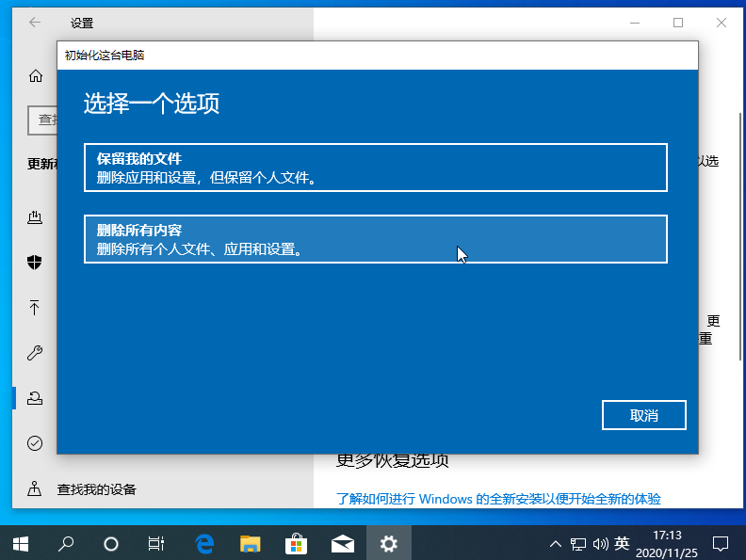Open Activation checkmark circle icon

tap(36, 443)
